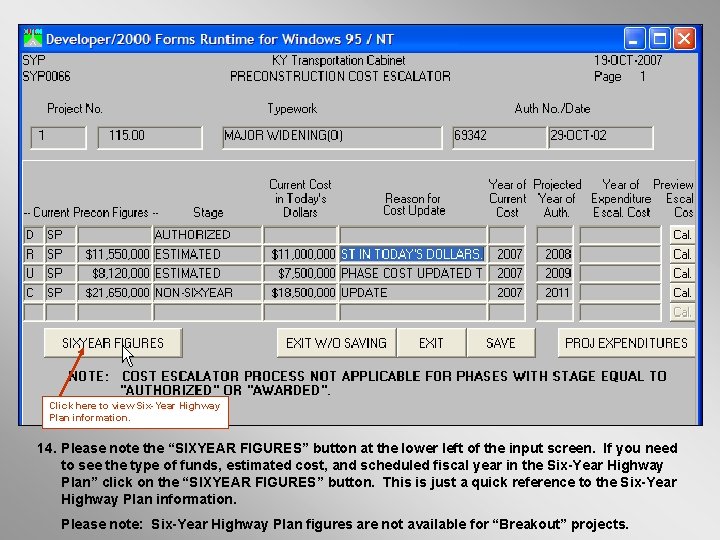Click stage field NON-SIXYEAR
This screenshot has width=720, height=540.
click(207, 292)
